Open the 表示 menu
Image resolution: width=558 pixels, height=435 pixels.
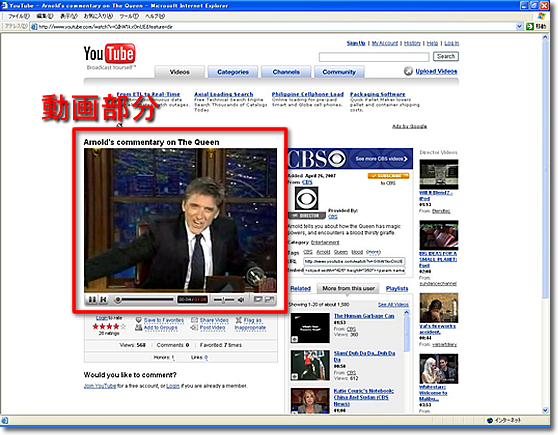pyautogui.click(x=69, y=16)
